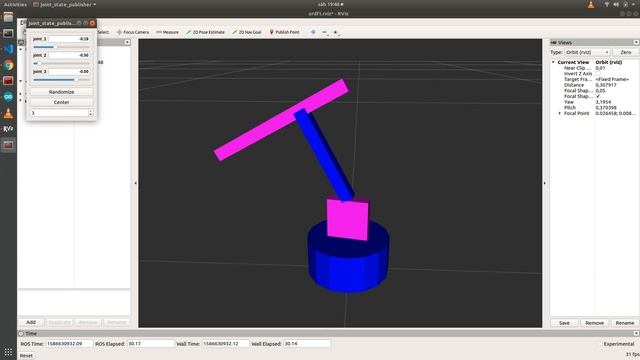The height and width of the screenshot is (360, 640).
Task: Click the Yaw value 3.1954
Action: tap(603, 102)
